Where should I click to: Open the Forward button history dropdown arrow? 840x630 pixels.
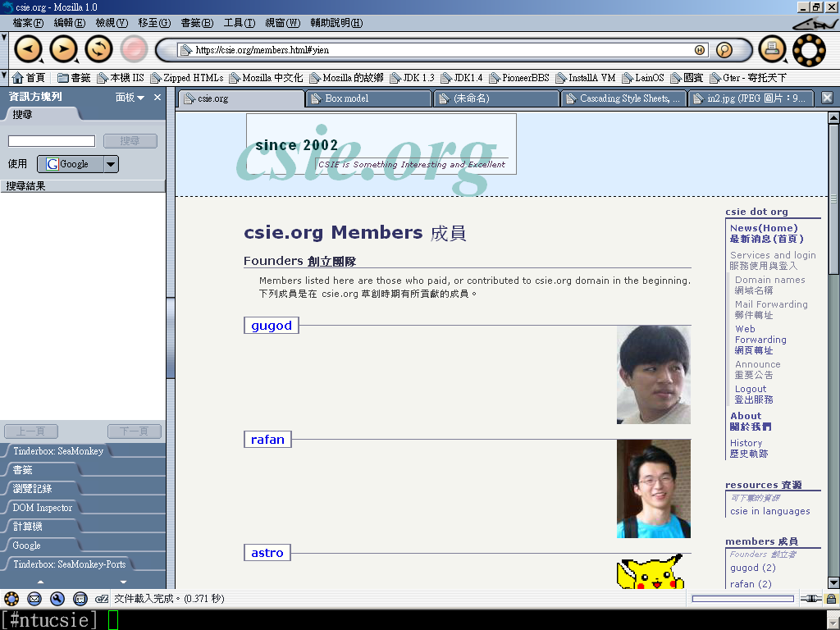click(76, 61)
